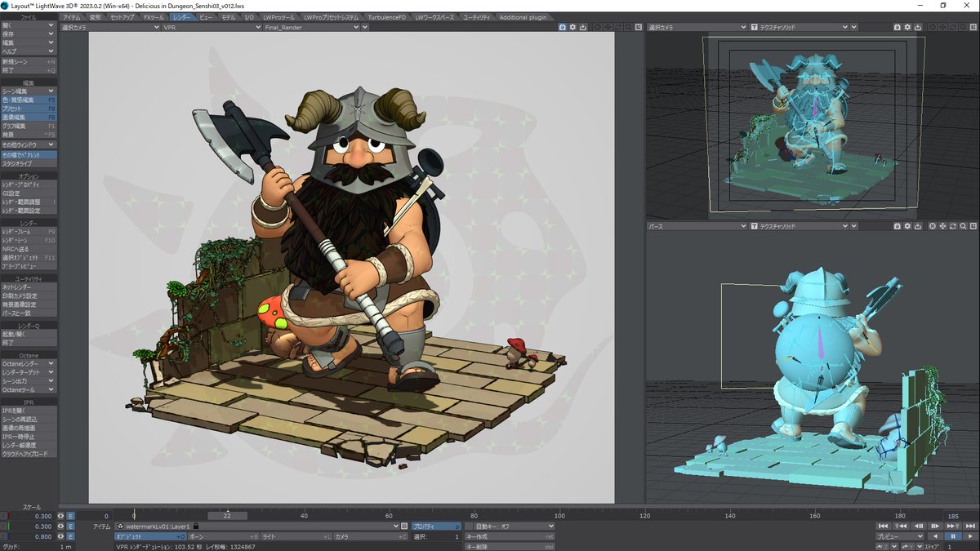The image size is (980, 551).
Task: Click gear icon in top-right camera viewport
Action: [x=906, y=27]
